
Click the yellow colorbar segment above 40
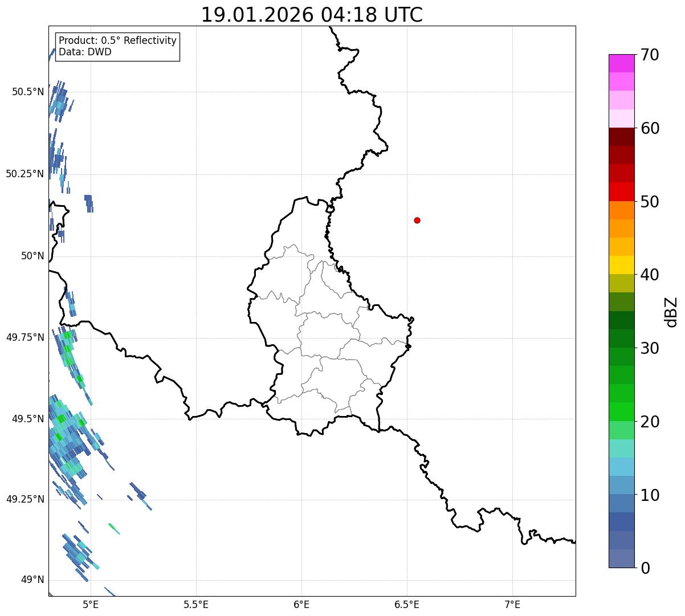coord(621,265)
